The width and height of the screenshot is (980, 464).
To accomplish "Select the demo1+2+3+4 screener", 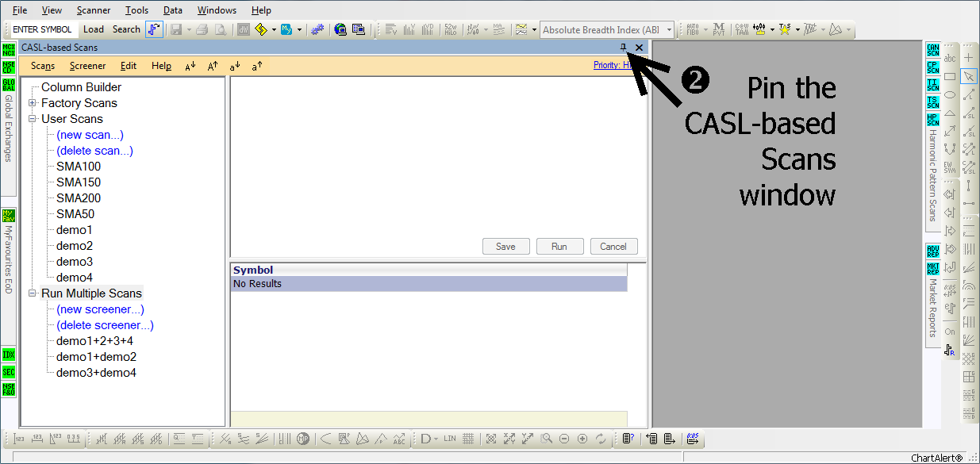I will 94,341.
